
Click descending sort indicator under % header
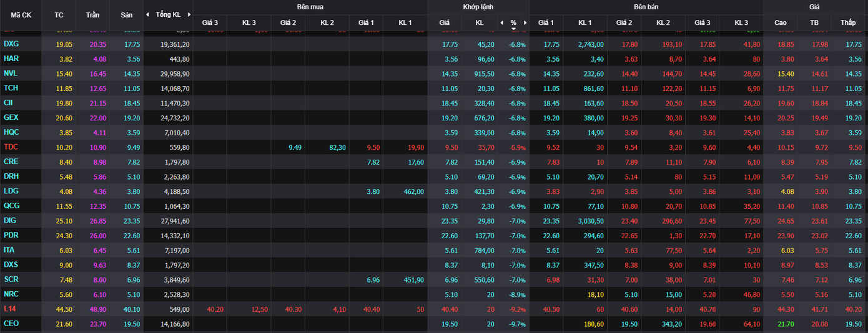point(513,29)
